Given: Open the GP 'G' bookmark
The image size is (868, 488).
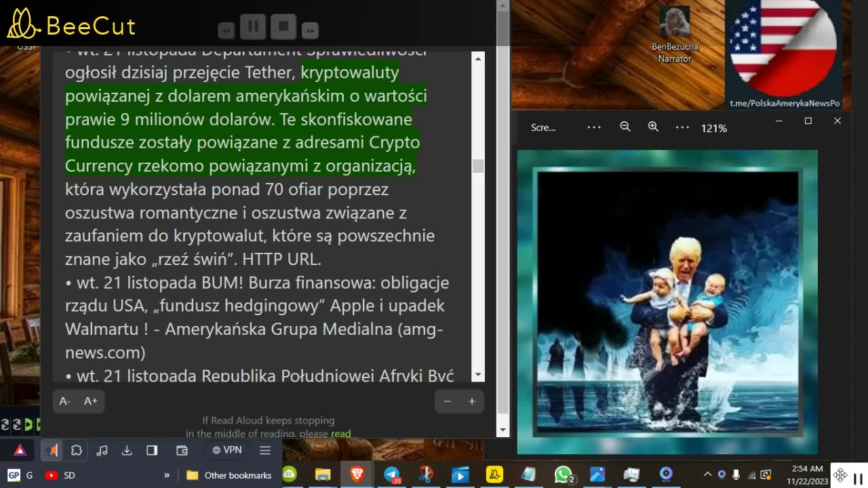Looking at the screenshot, I should coord(20,475).
